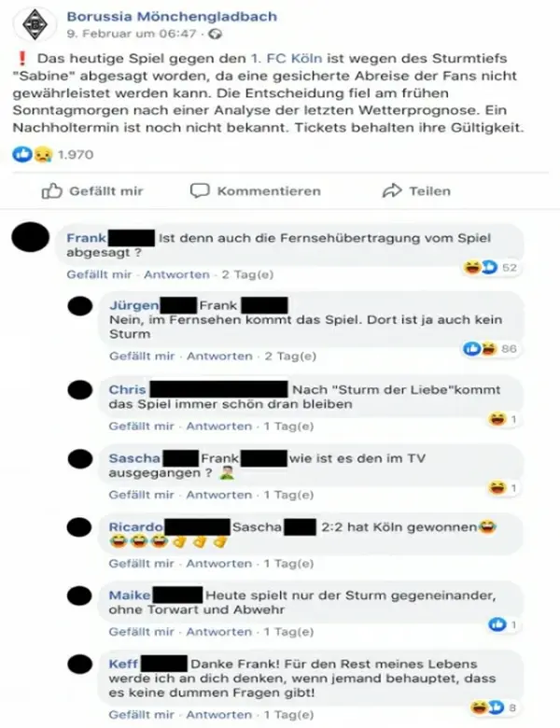Click the thumbs-up icon beside Gefällt mir
This screenshot has height=728, width=560.
(x=51, y=190)
